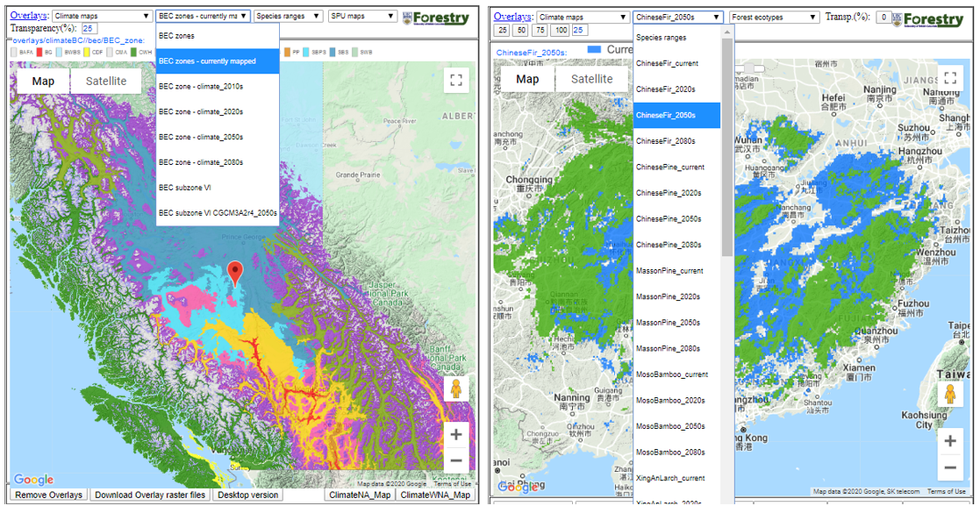Open the SPU maps dropdown

point(360,15)
